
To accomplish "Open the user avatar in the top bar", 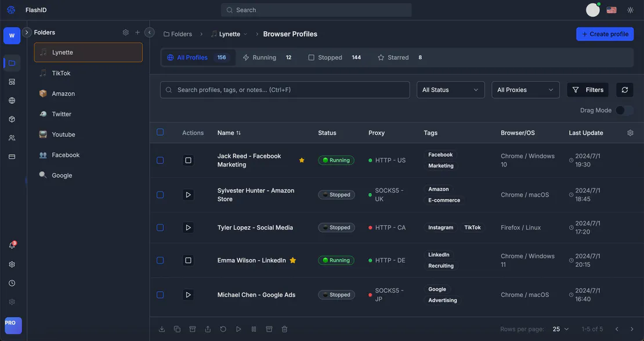I will point(593,10).
